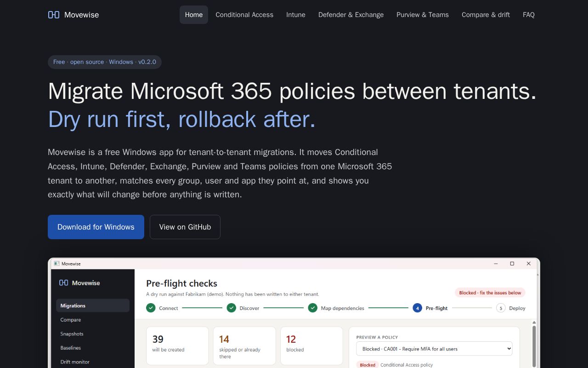Click the red Blocked tag under the dropdown

367,365
